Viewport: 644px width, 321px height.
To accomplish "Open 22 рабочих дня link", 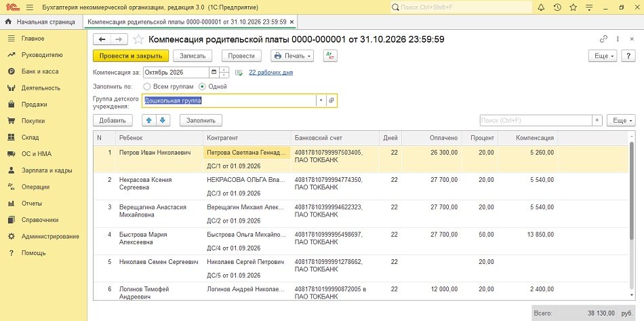I will tap(271, 73).
